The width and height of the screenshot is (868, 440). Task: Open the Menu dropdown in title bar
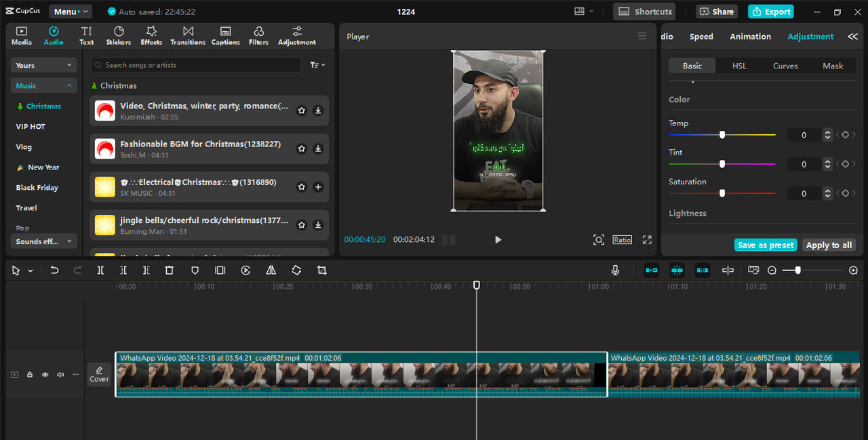71,12
